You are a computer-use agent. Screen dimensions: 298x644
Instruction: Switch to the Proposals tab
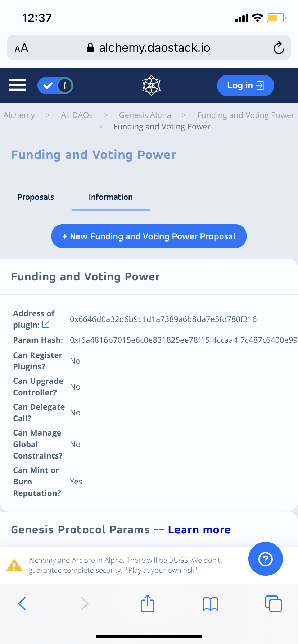pos(36,197)
